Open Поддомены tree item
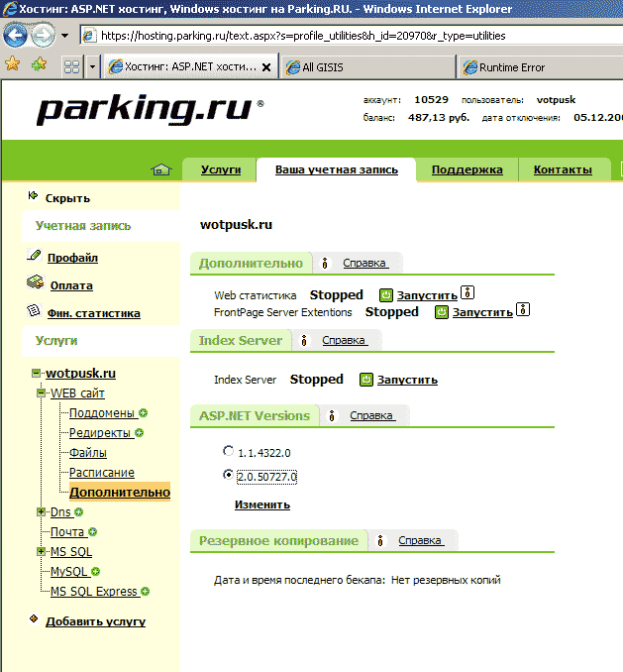The height and width of the screenshot is (672, 623). tap(102, 413)
